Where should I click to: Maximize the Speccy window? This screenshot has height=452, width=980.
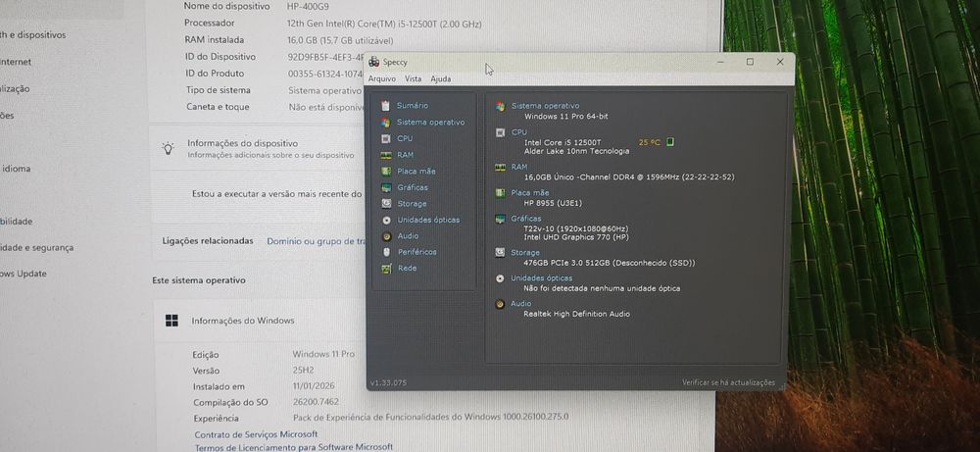(750, 62)
